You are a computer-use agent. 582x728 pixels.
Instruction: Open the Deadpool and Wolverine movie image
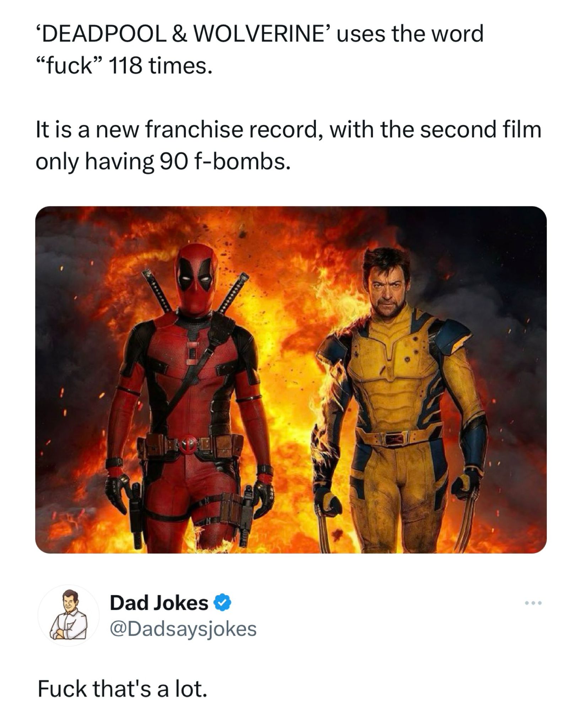tap(291, 380)
